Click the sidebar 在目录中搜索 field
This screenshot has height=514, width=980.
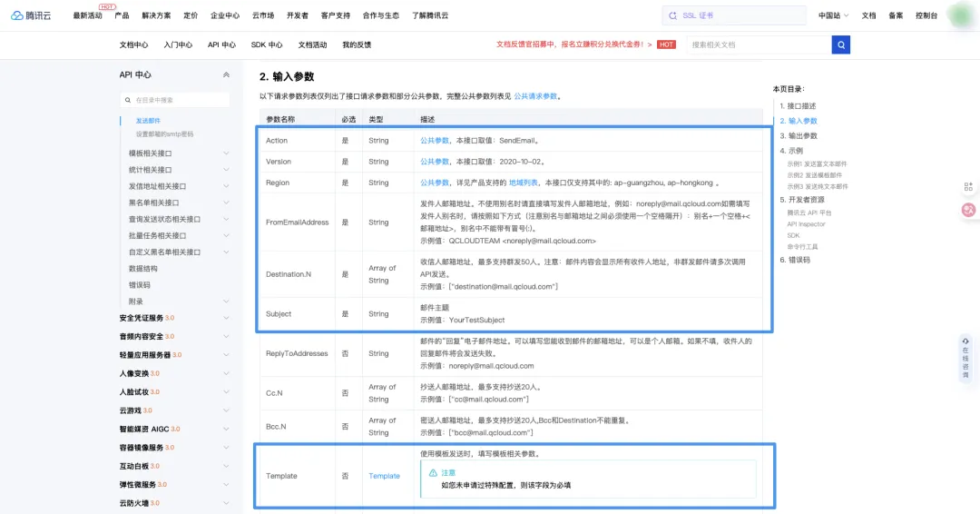pyautogui.click(x=175, y=100)
